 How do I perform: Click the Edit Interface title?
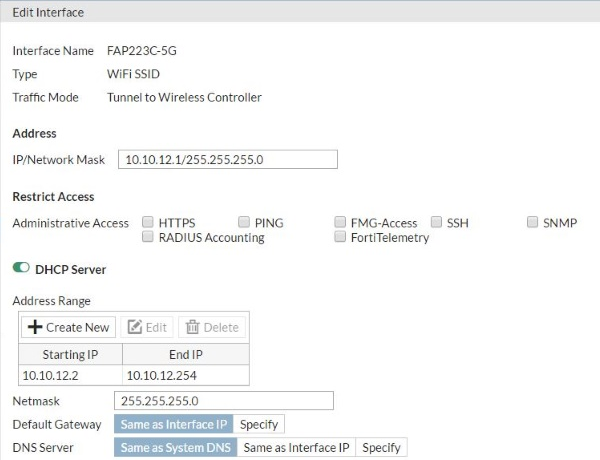click(x=48, y=12)
